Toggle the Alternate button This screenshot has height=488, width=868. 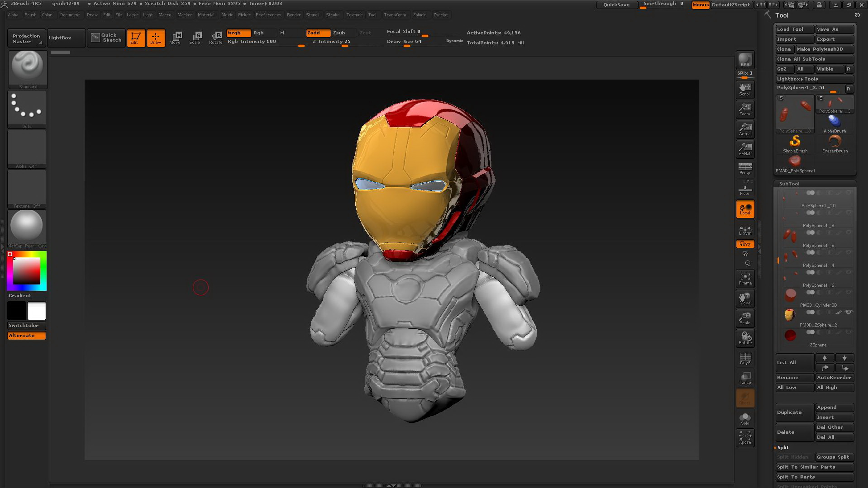click(x=27, y=336)
